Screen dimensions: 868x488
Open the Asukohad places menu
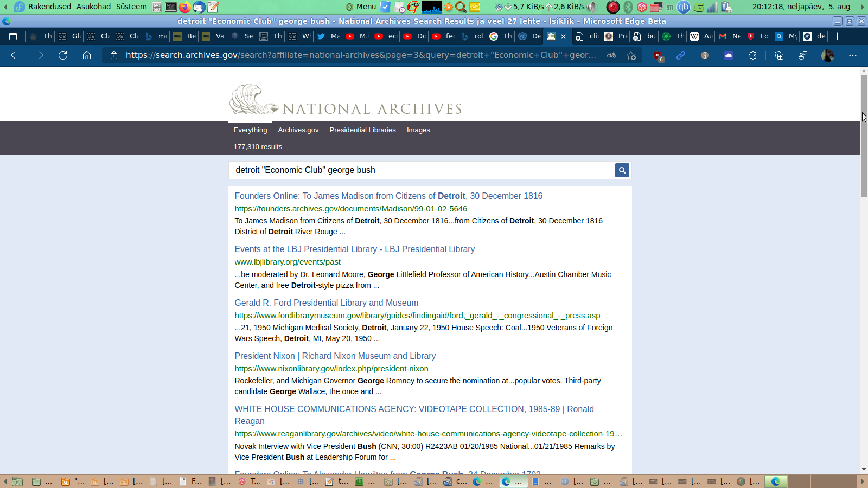[93, 7]
